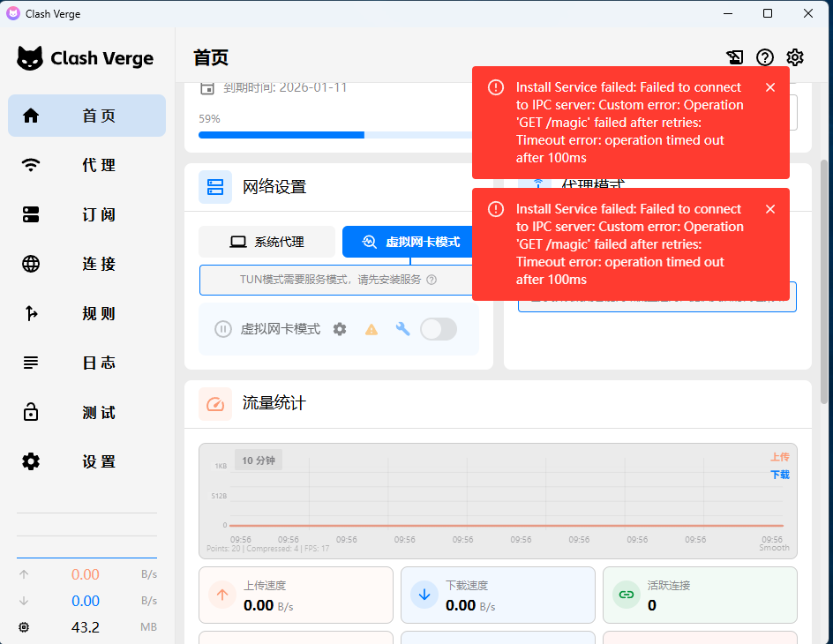
Task: Click the wrench icon beside 虚拟网卡模式
Action: pyautogui.click(x=402, y=328)
